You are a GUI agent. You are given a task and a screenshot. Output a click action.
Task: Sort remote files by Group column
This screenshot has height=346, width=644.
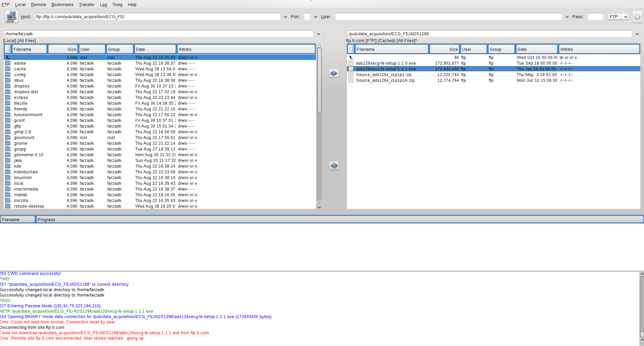(x=501, y=49)
